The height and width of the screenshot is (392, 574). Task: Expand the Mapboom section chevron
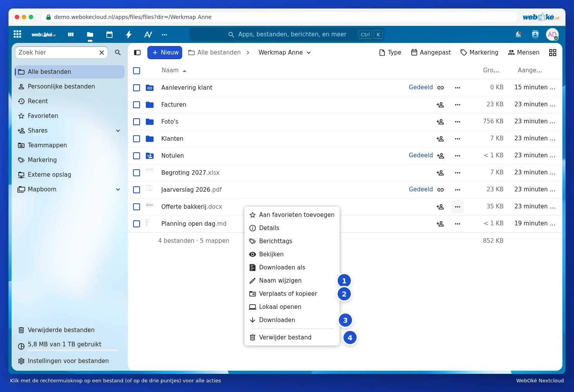point(118,189)
